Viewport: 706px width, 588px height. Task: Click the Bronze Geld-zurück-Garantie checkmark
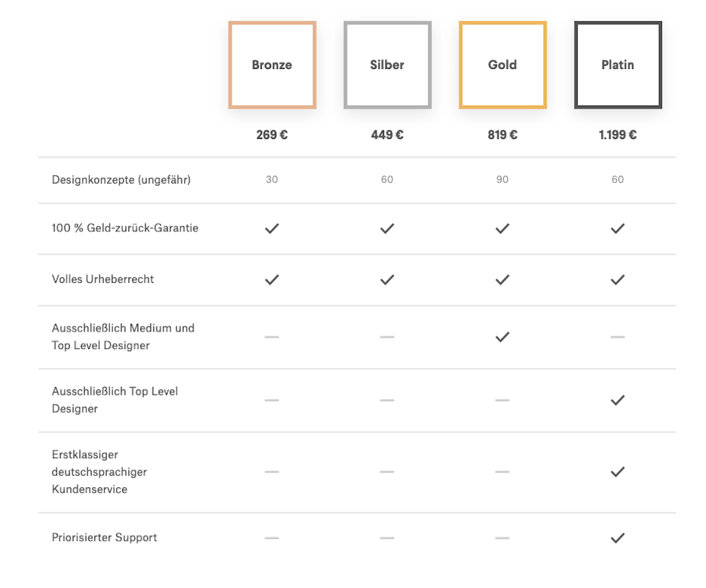pyautogui.click(x=272, y=228)
